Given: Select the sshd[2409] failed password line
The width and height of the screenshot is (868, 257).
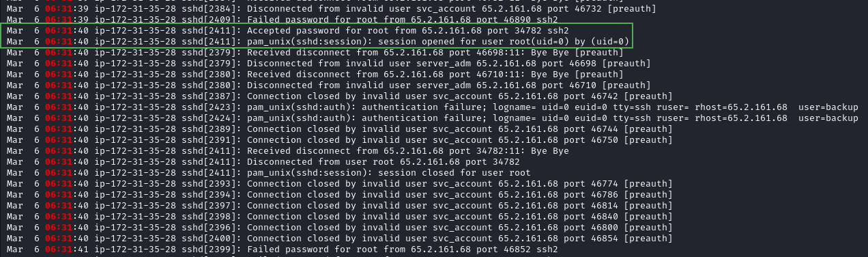Looking at the screenshot, I should (283, 19).
